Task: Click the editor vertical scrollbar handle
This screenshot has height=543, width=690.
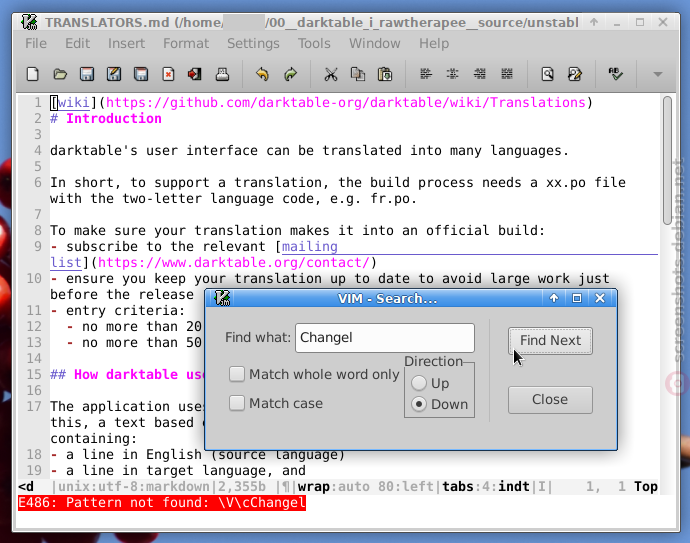Action: pos(668,161)
